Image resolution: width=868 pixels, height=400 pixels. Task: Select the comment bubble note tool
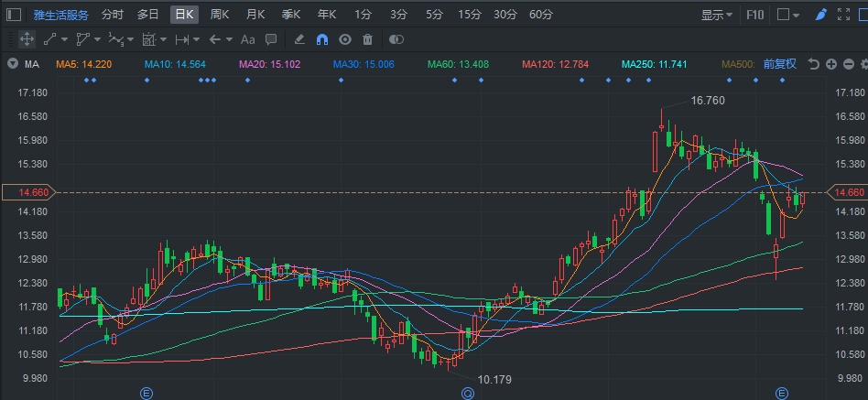(271, 39)
